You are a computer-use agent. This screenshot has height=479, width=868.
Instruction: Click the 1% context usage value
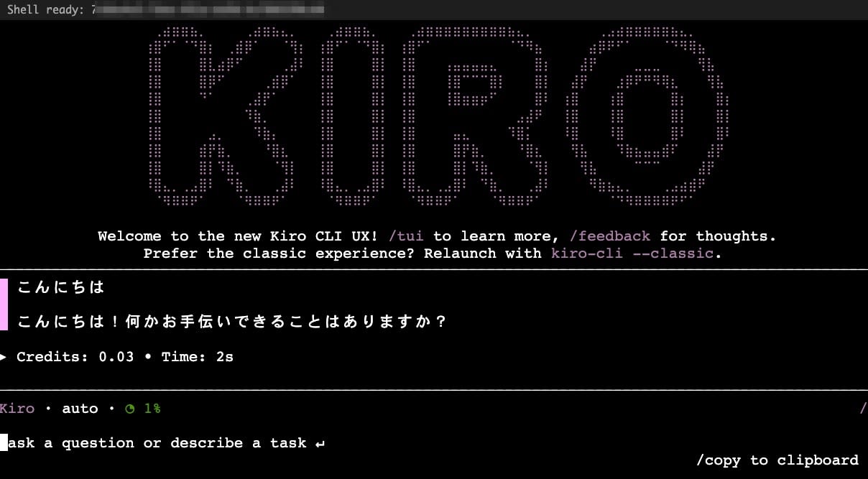point(152,409)
